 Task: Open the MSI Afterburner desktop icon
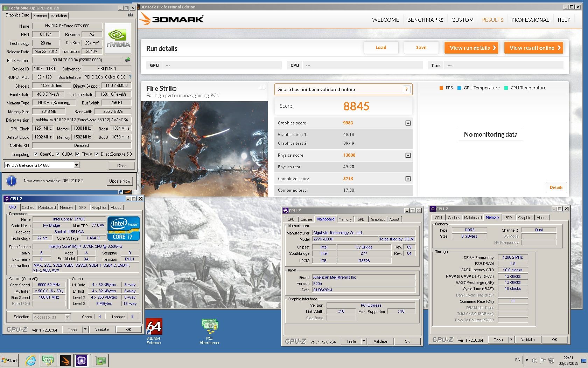[x=209, y=332]
